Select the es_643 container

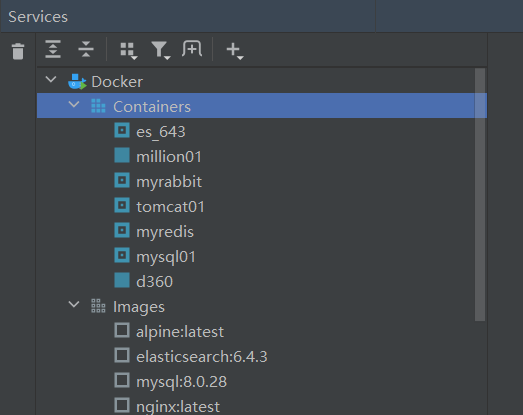point(161,132)
